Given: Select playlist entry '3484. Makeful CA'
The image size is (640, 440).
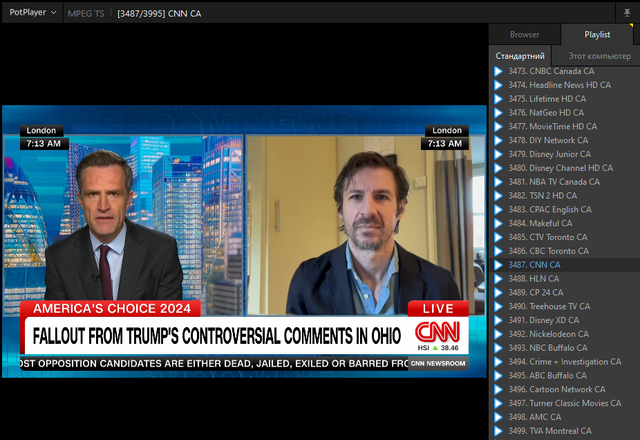Looking at the screenshot, I should (565, 224).
